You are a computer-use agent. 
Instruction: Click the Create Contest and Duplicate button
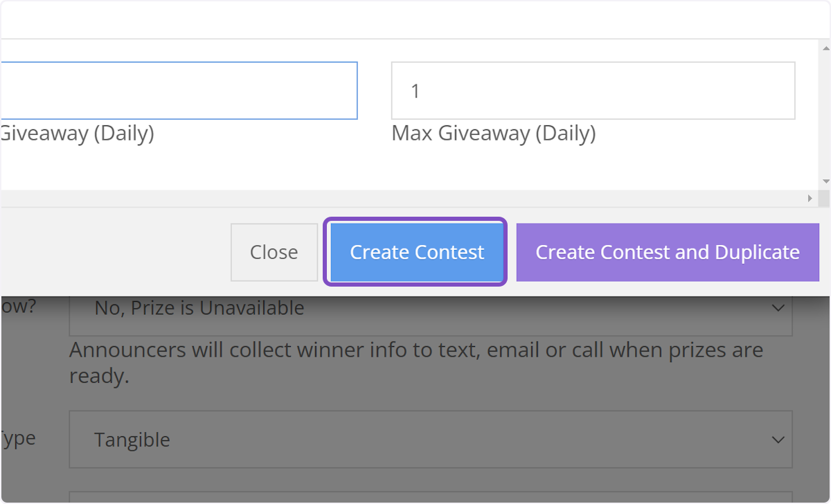[667, 252]
